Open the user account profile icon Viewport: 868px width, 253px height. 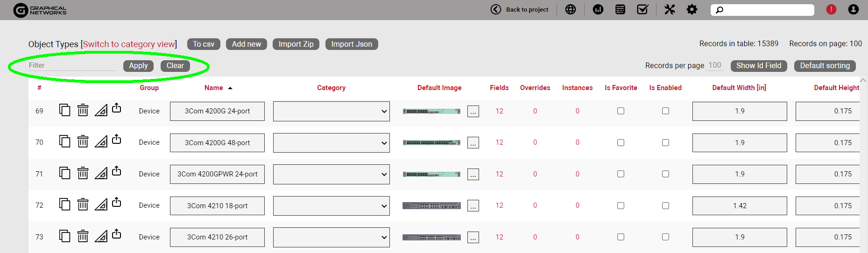tap(853, 9)
